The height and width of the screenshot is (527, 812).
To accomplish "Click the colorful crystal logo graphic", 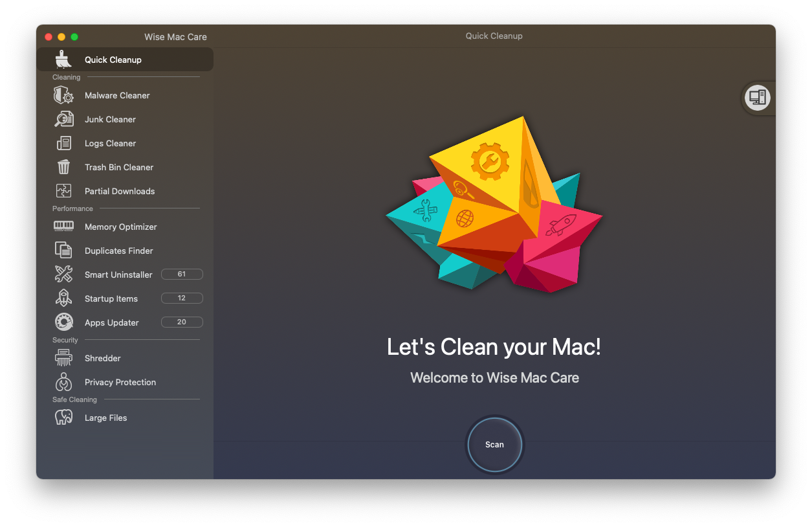I will [494, 205].
